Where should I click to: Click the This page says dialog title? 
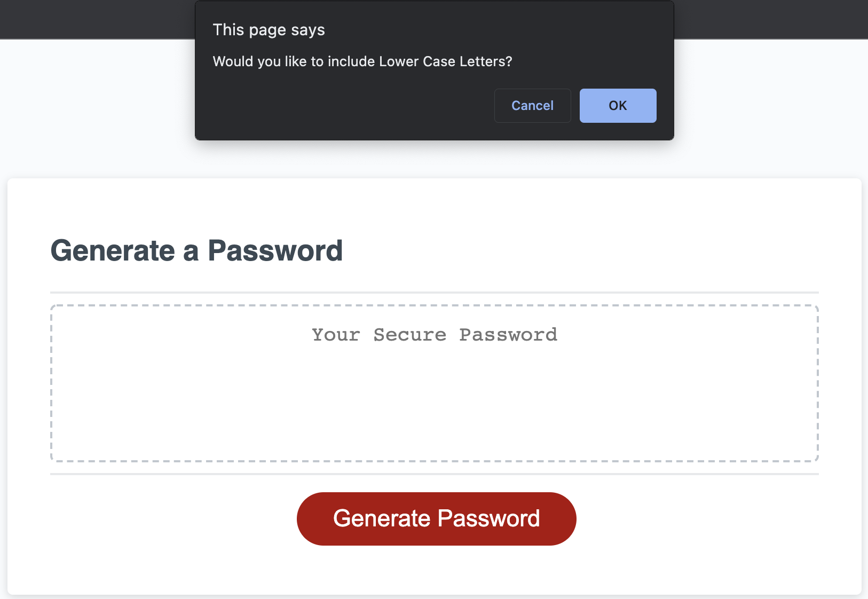(269, 30)
